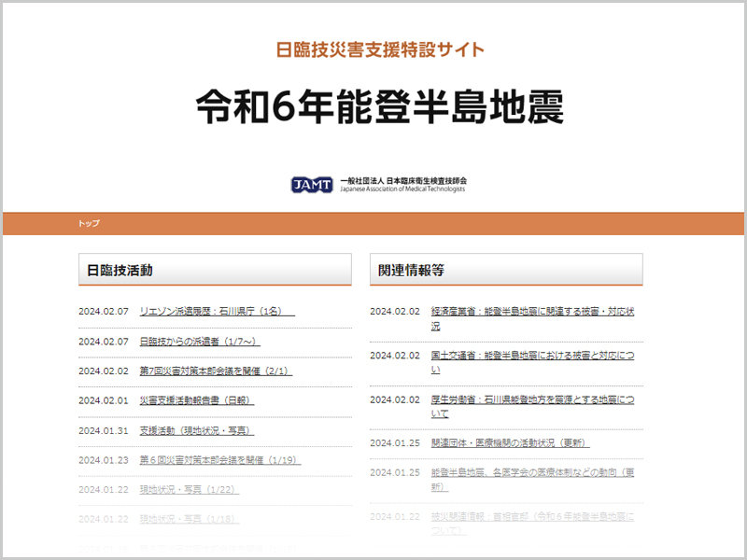Click the 令和6年能登半島地震 main title
The width and height of the screenshot is (747, 560).
379,108
